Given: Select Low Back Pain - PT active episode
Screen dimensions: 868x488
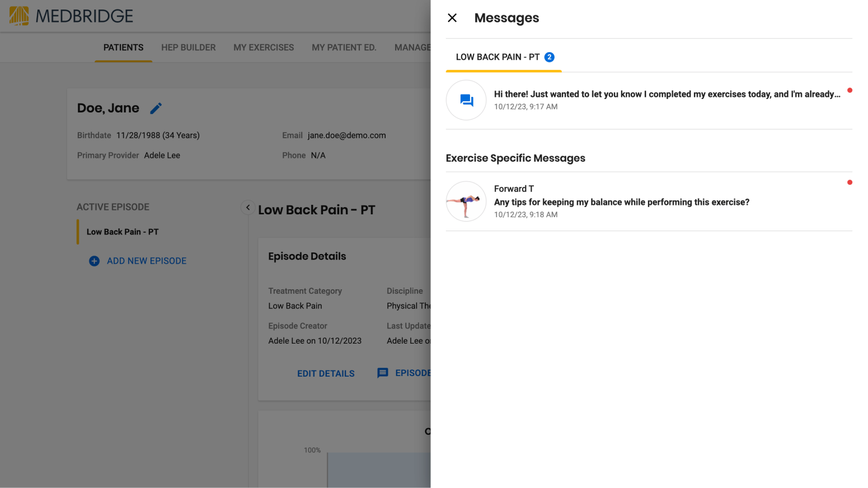Looking at the screenshot, I should [123, 232].
